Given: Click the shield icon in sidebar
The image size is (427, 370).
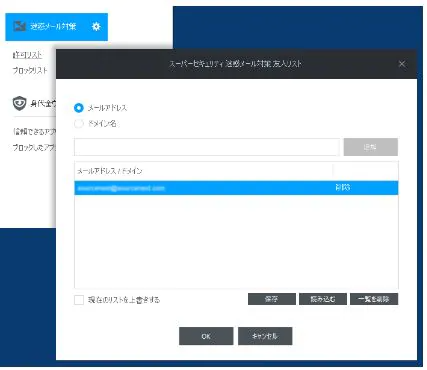Looking at the screenshot, I should pyautogui.click(x=19, y=103).
